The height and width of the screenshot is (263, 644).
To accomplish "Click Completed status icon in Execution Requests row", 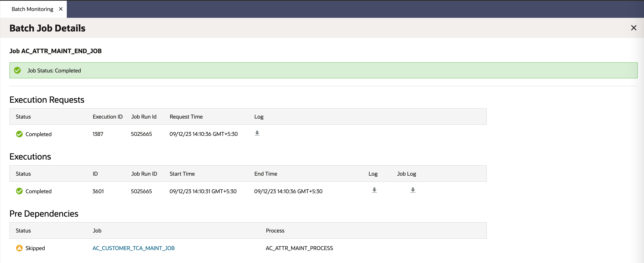I will 19,134.
